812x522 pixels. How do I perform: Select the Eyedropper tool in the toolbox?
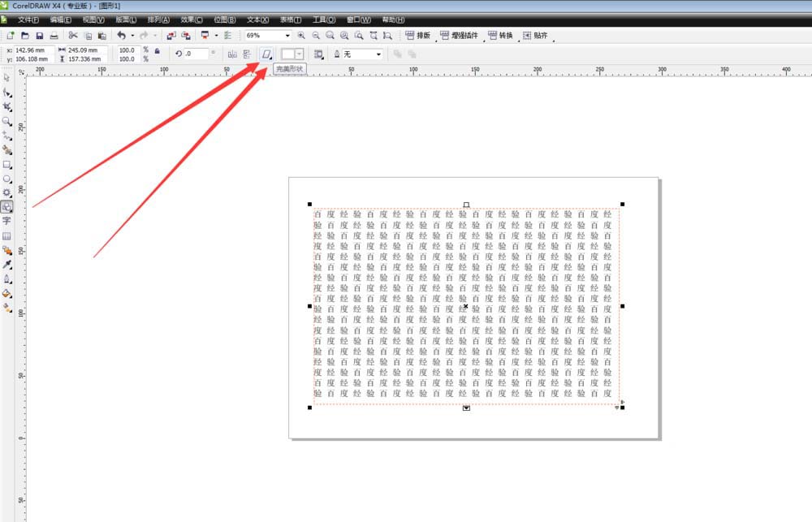click(6, 265)
